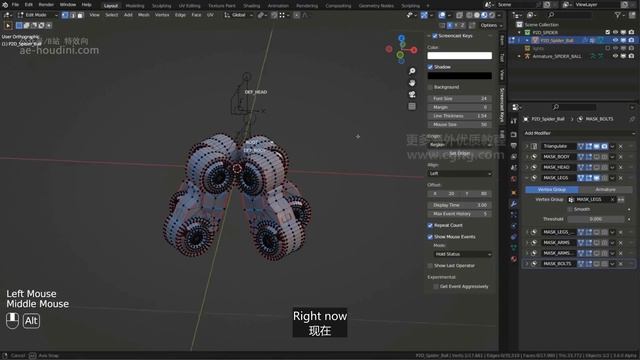The image size is (640, 360).
Task: Open the MASK_BODY modifier options chevron
Action: pyautogui.click(x=612, y=157)
